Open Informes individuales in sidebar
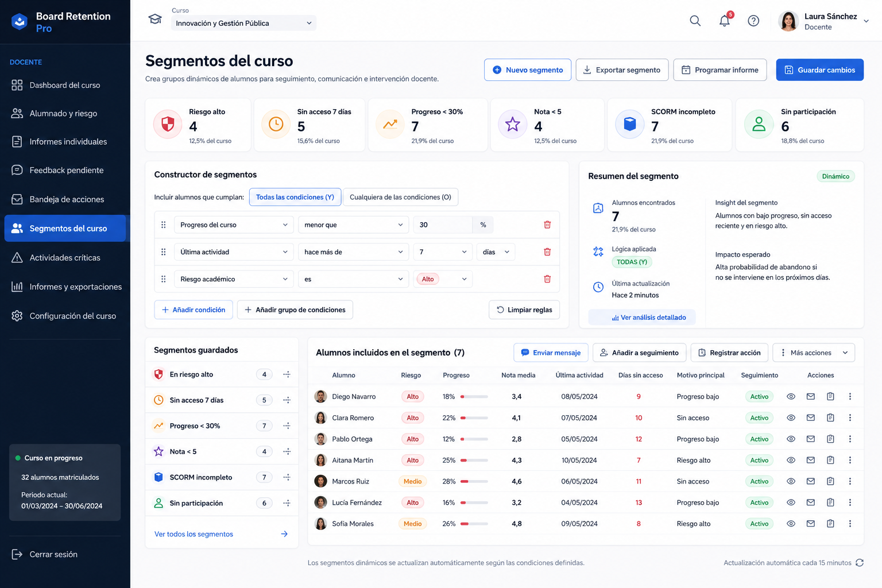Screen dimensions: 882x588 coord(65,141)
